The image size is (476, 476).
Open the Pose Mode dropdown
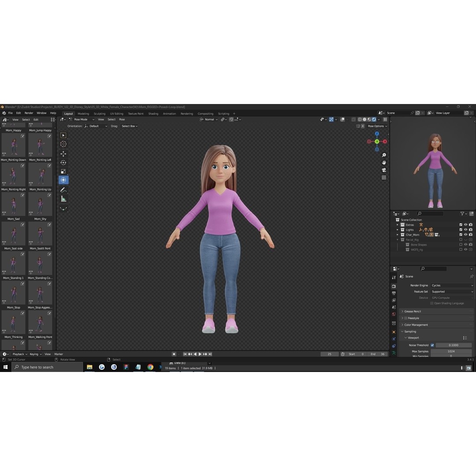[82, 119]
